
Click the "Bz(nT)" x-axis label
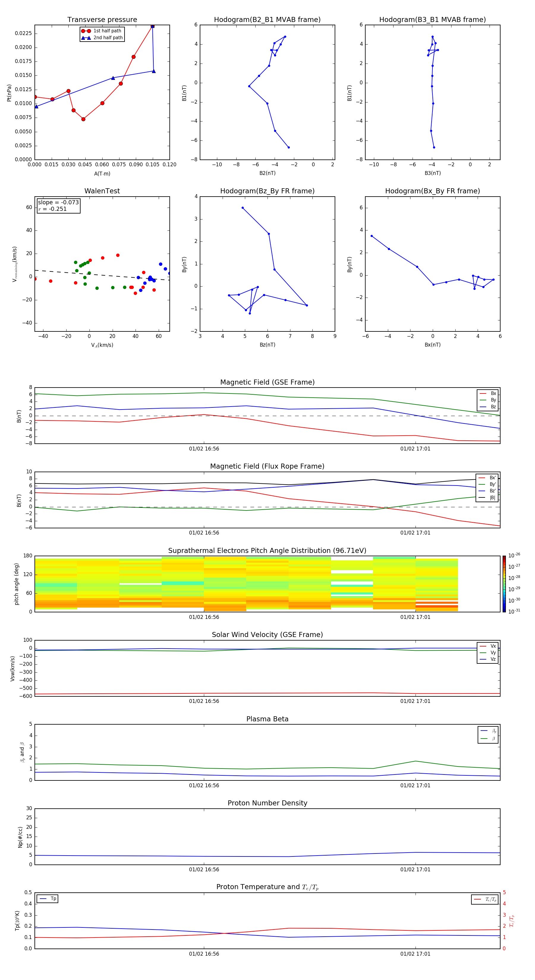click(x=267, y=345)
